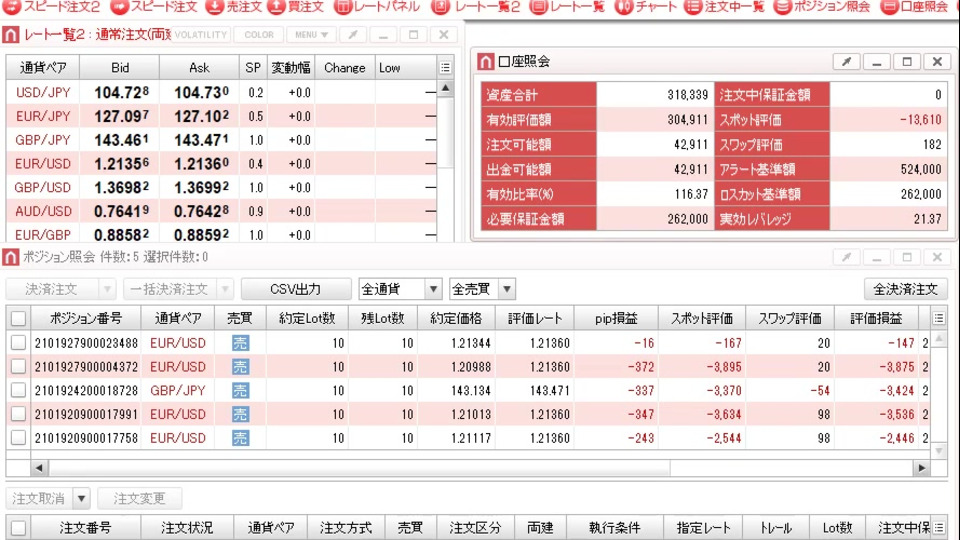Expand the 一括決済注文 dropdown arrow
960x540 pixels.
[x=225, y=289]
